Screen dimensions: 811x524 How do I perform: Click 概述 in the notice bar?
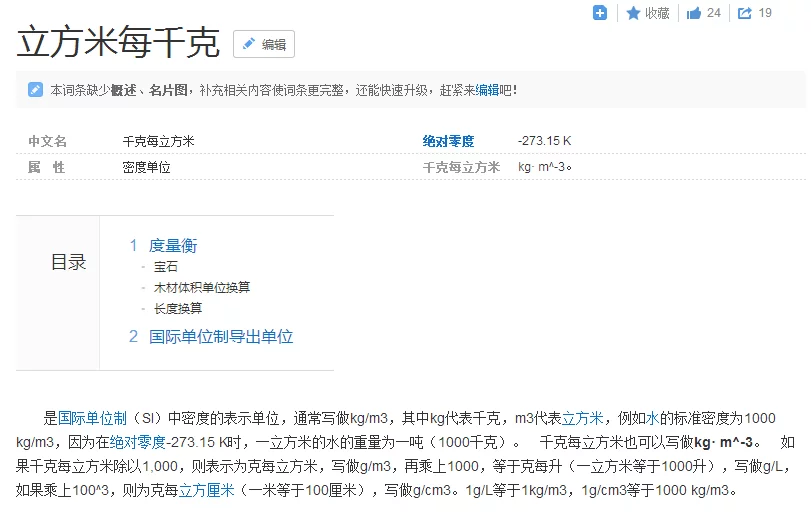click(x=124, y=90)
